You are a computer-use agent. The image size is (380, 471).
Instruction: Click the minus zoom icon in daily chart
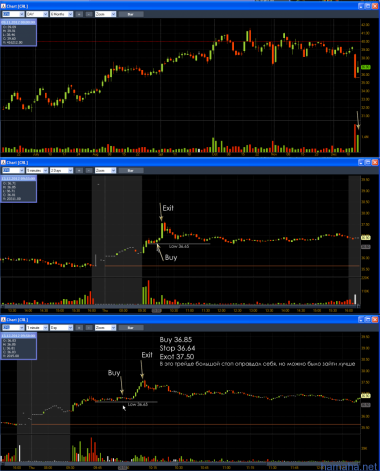(x=89, y=14)
